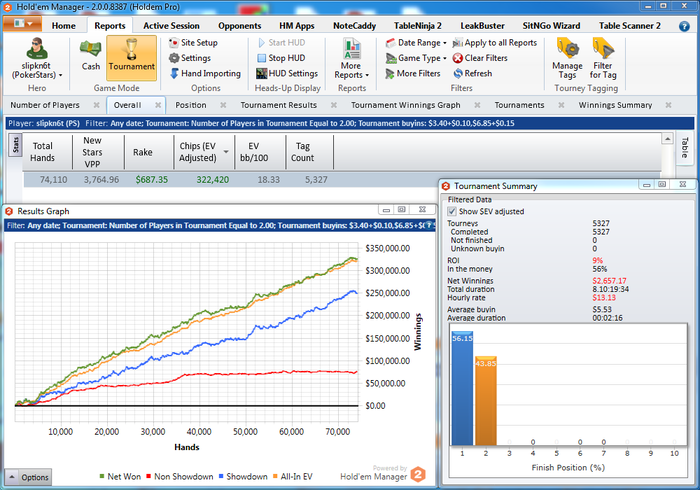Open Filter for Tag
The width and height of the screenshot is (700, 490).
click(603, 59)
